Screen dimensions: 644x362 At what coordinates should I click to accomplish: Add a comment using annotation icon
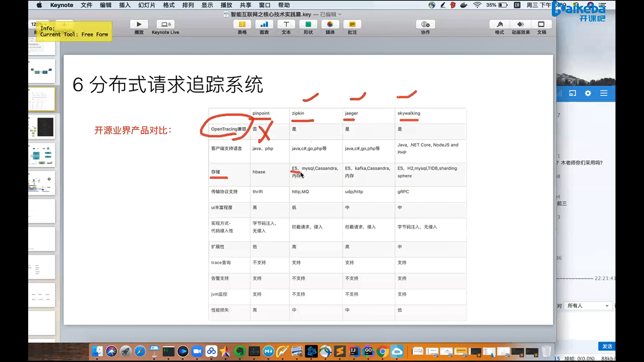(352, 24)
